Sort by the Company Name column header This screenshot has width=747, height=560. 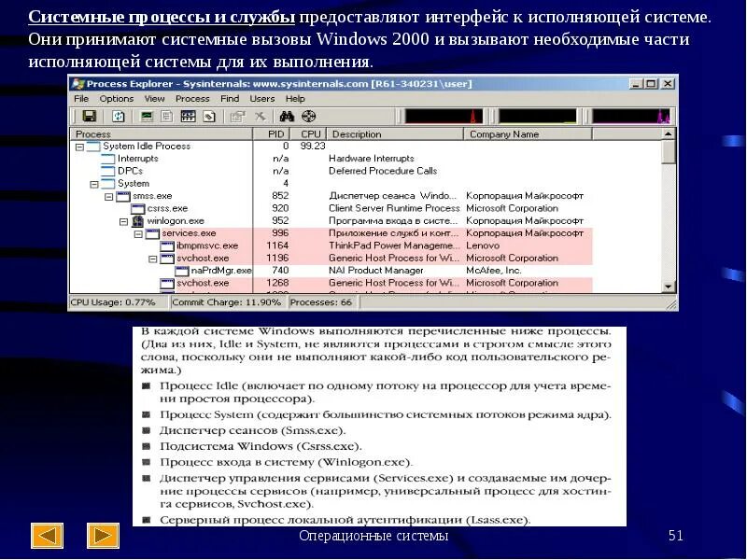coord(528,134)
